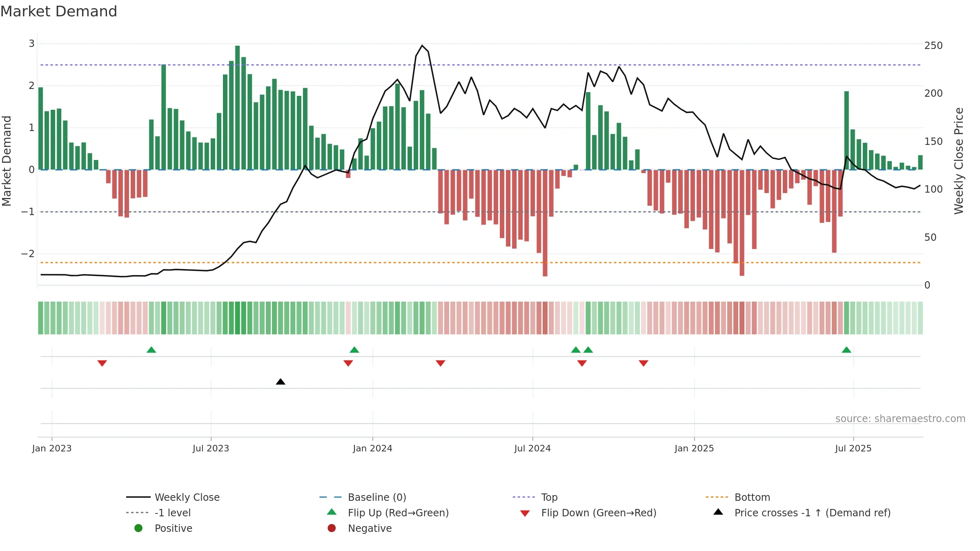Toggle the Bottom legend entry
The height and width of the screenshot is (551, 980).
738,497
